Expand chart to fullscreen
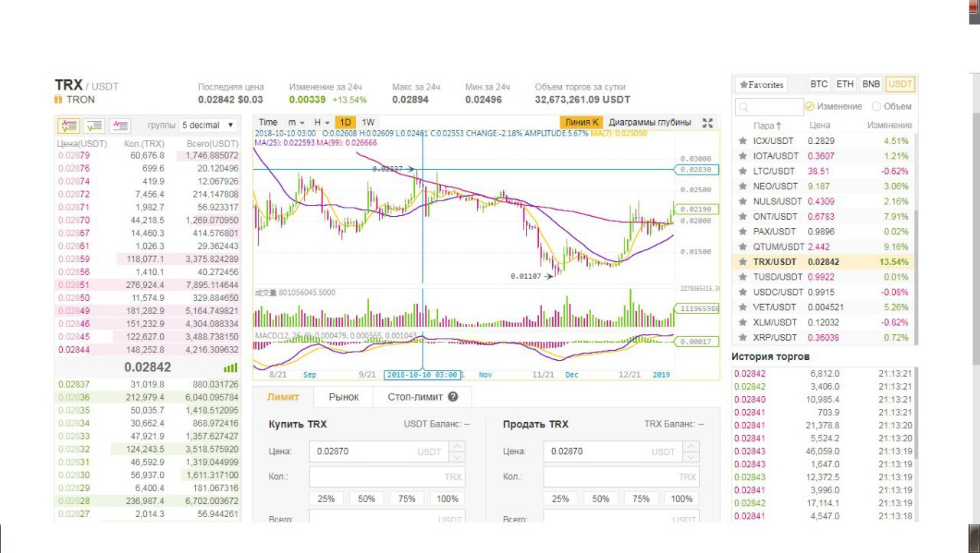The width and height of the screenshot is (980, 553). pyautogui.click(x=707, y=123)
